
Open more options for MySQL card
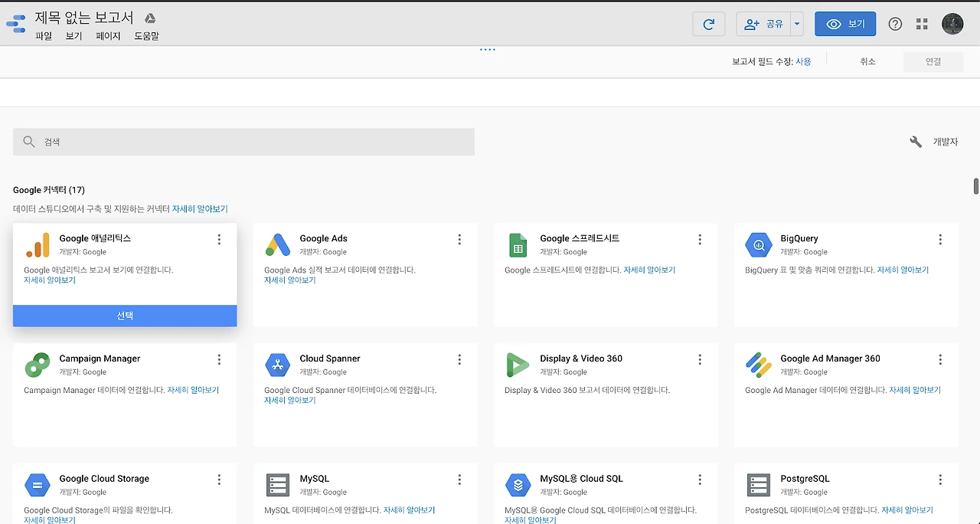(x=459, y=480)
